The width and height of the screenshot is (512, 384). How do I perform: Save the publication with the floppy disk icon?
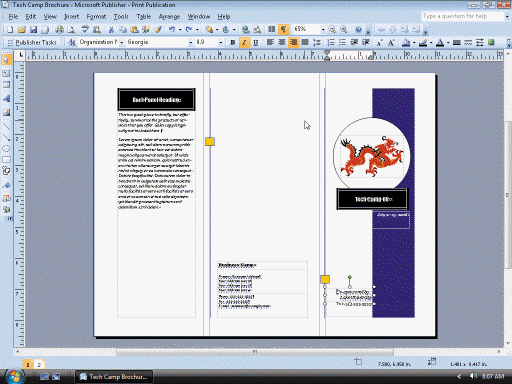[33, 30]
